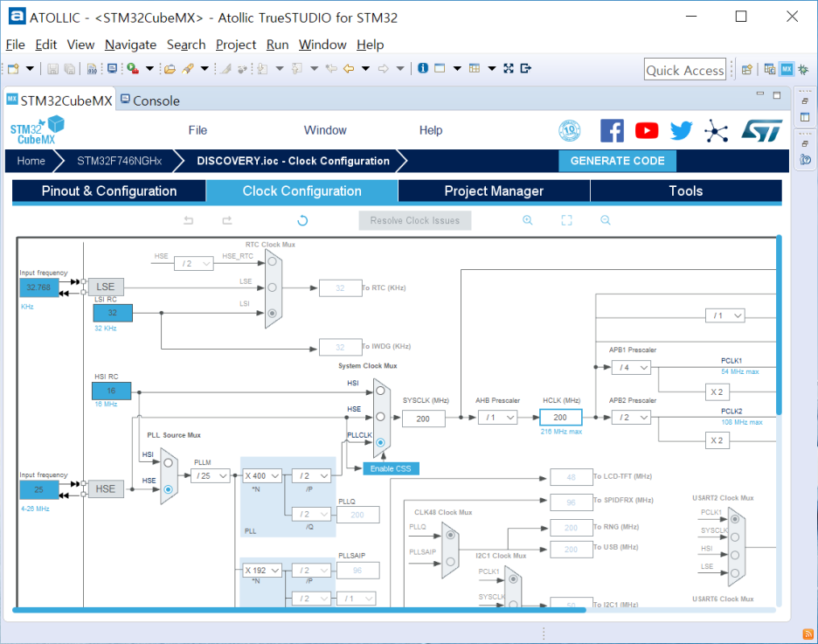This screenshot has width=818, height=644.
Task: Open the Project menu in menu bar
Action: [x=236, y=45]
